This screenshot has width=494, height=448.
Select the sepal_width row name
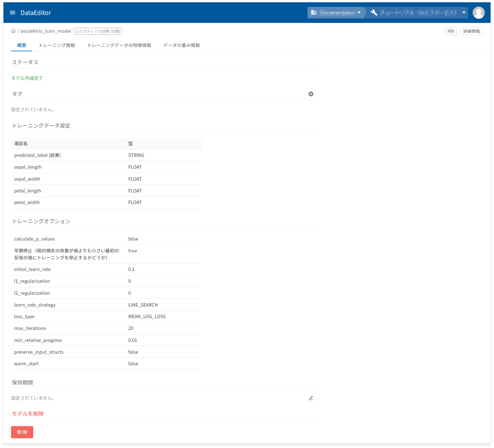(x=27, y=179)
